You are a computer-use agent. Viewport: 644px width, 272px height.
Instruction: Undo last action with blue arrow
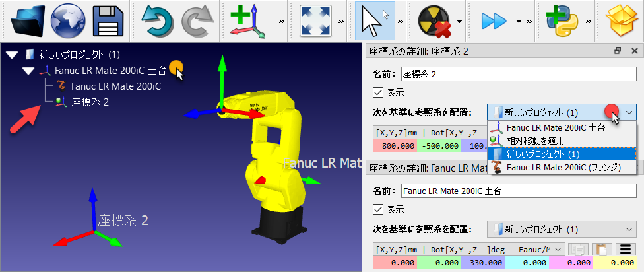(158, 20)
